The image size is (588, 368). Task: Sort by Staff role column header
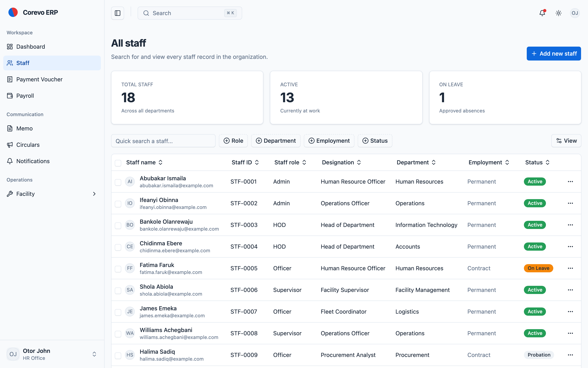[290, 162]
